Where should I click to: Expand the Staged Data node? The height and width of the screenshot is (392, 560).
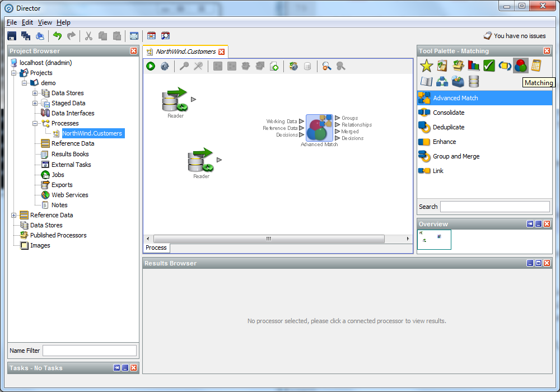35,103
